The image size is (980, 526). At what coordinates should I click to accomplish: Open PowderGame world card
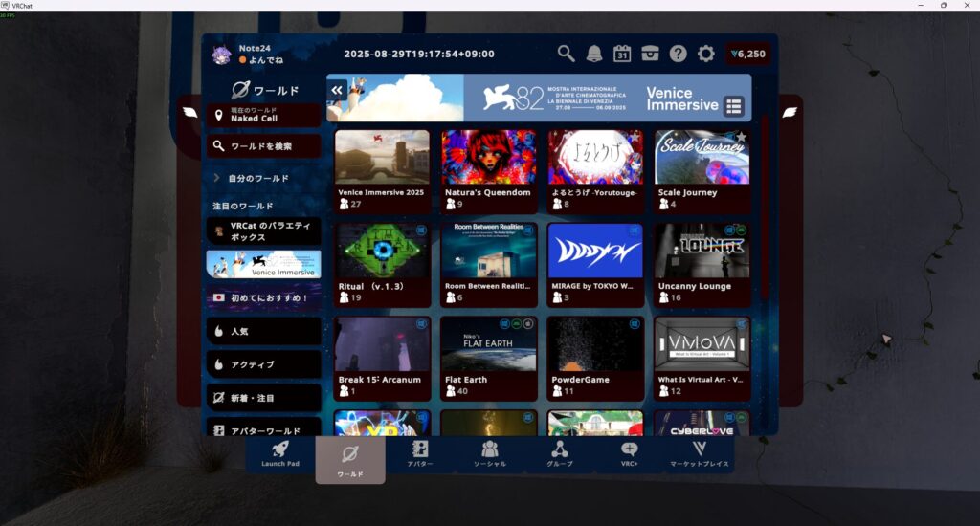click(595, 359)
